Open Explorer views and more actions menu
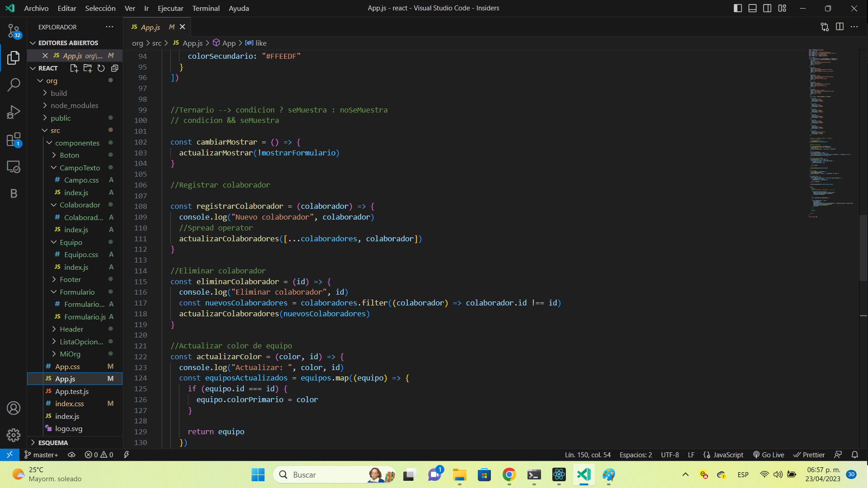This screenshot has width=868, height=488. point(110,27)
